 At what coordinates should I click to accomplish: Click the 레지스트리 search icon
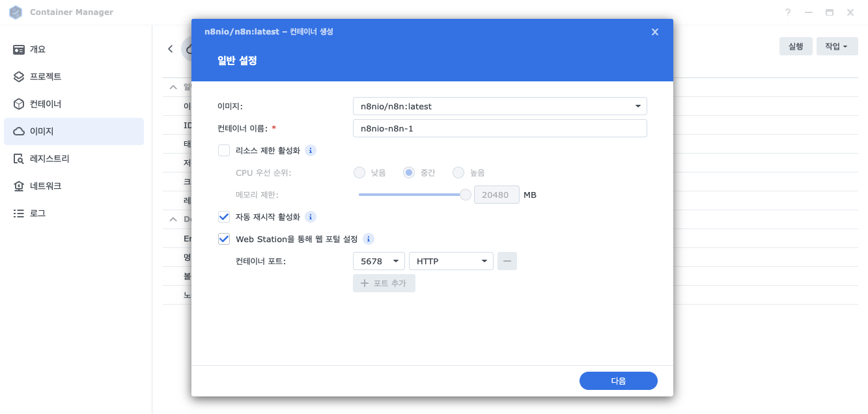click(19, 159)
